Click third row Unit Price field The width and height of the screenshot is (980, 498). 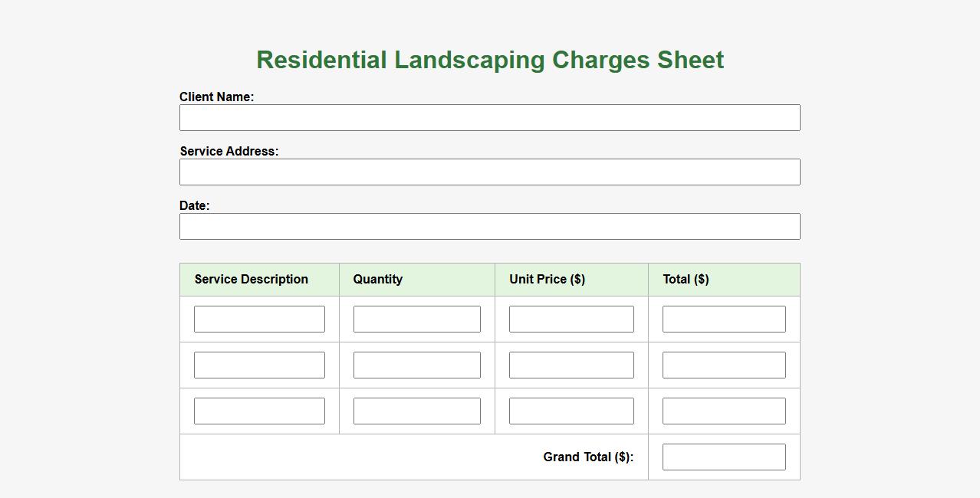(x=571, y=411)
